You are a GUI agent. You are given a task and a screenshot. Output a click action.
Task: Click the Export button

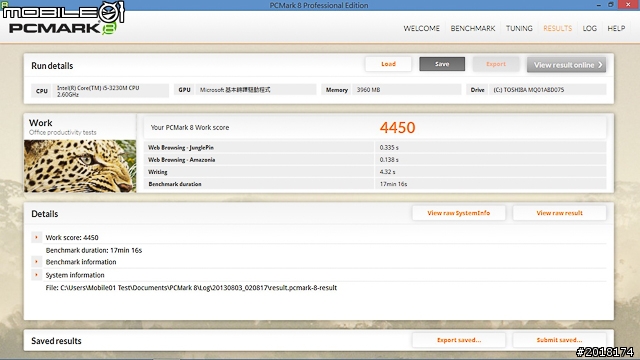496,64
